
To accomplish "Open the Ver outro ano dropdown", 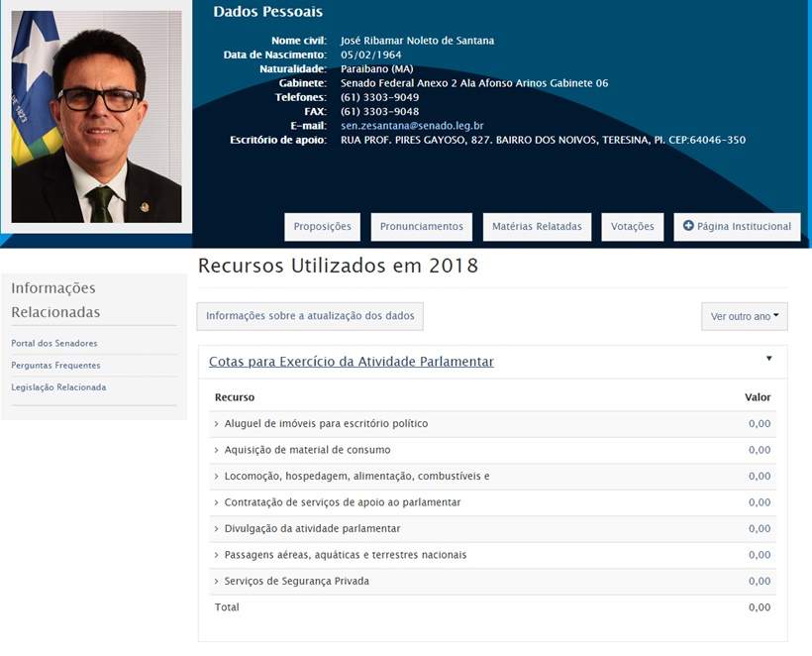I will pyautogui.click(x=744, y=316).
